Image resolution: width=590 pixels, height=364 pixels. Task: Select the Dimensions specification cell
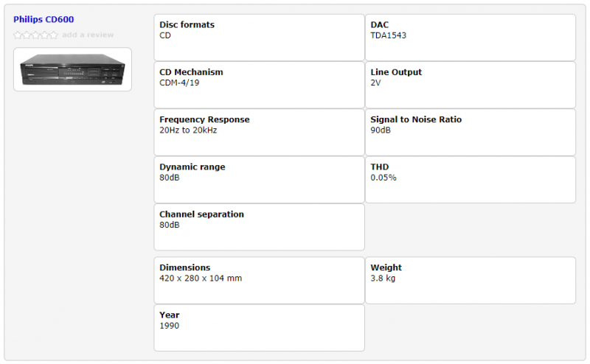point(259,280)
